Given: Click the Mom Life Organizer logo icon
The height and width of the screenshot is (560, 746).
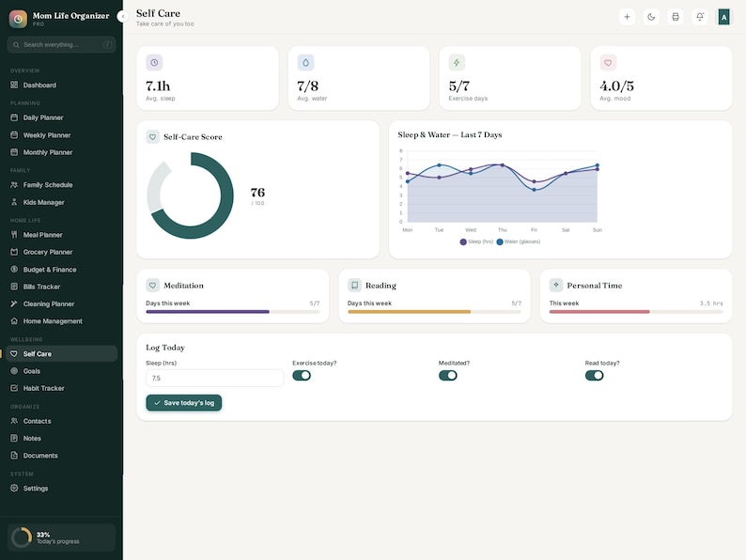Looking at the screenshot, I should click(18, 19).
